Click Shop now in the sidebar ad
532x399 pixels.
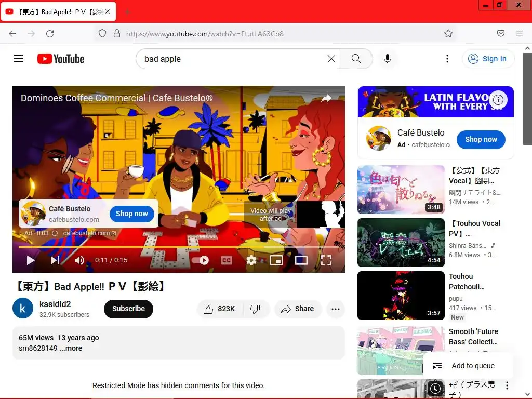[x=481, y=139]
